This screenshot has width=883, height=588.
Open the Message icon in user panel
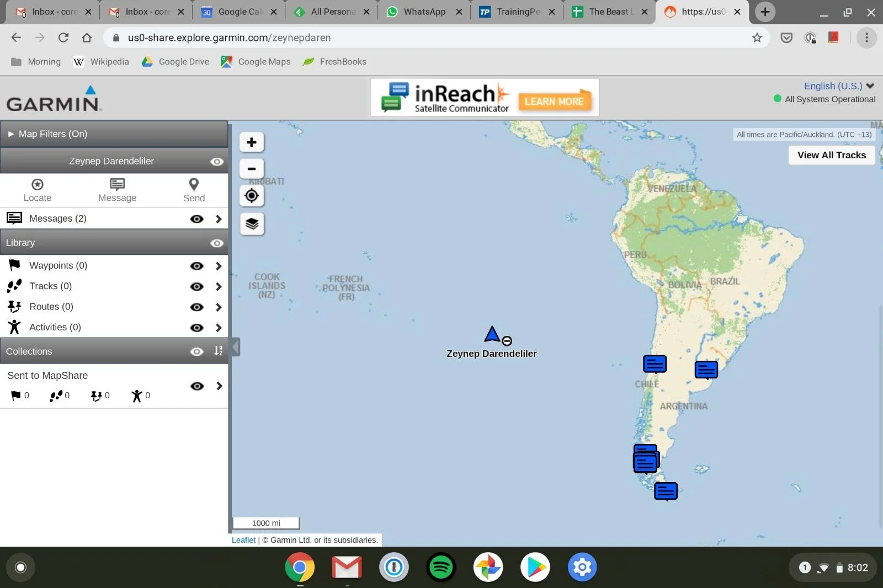click(117, 184)
